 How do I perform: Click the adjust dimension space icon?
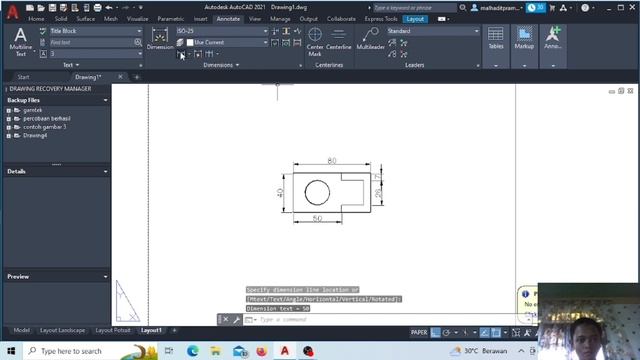(x=286, y=31)
